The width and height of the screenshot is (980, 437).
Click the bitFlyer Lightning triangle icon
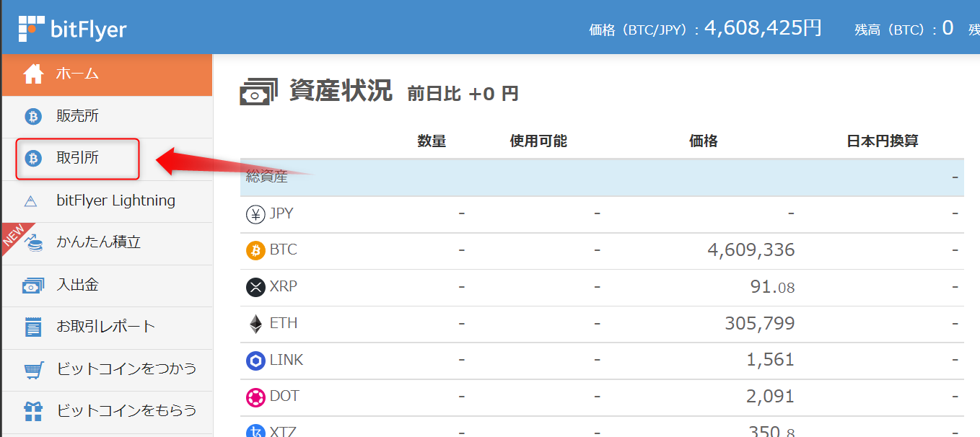(x=30, y=201)
